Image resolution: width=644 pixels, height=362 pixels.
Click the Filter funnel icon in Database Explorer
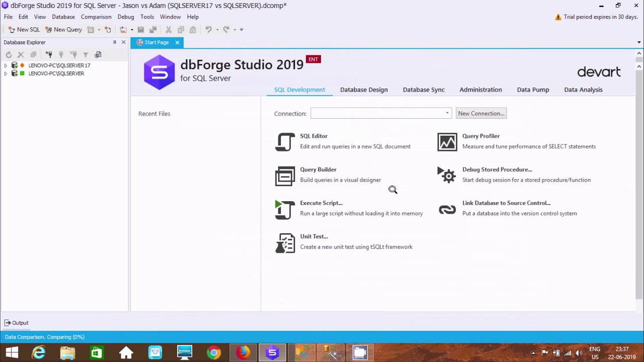pyautogui.click(x=86, y=54)
